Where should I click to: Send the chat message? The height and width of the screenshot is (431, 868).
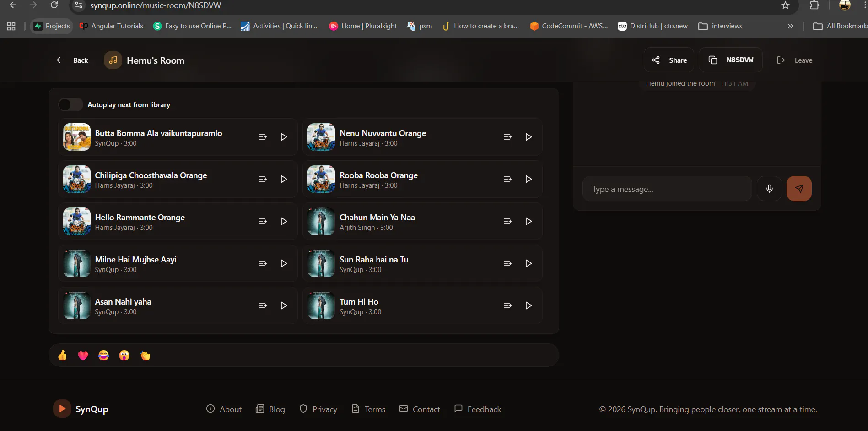tap(799, 189)
